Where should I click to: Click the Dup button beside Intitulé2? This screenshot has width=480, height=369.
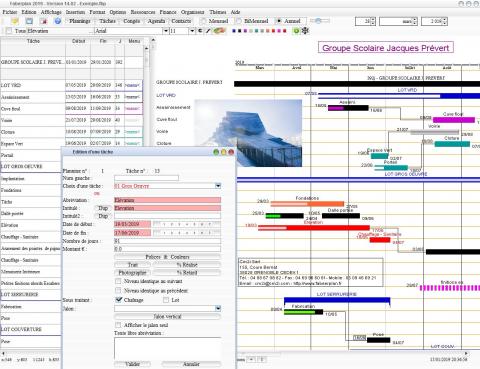click(x=103, y=216)
